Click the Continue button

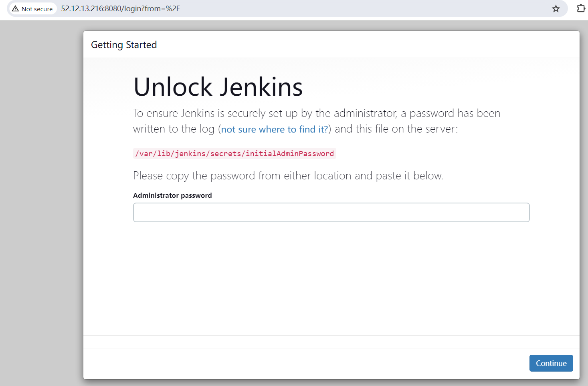coord(551,363)
